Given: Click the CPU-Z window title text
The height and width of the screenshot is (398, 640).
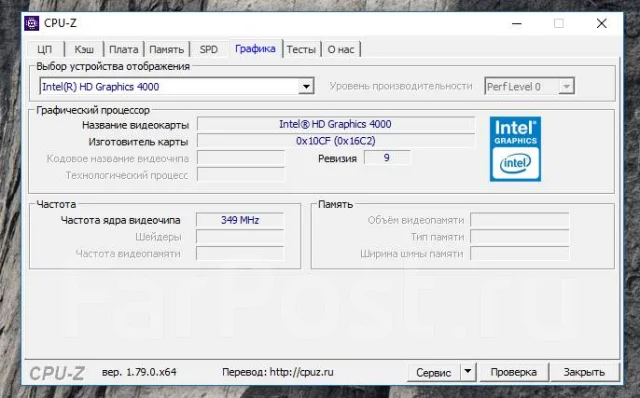Looking at the screenshot, I should [60, 23].
